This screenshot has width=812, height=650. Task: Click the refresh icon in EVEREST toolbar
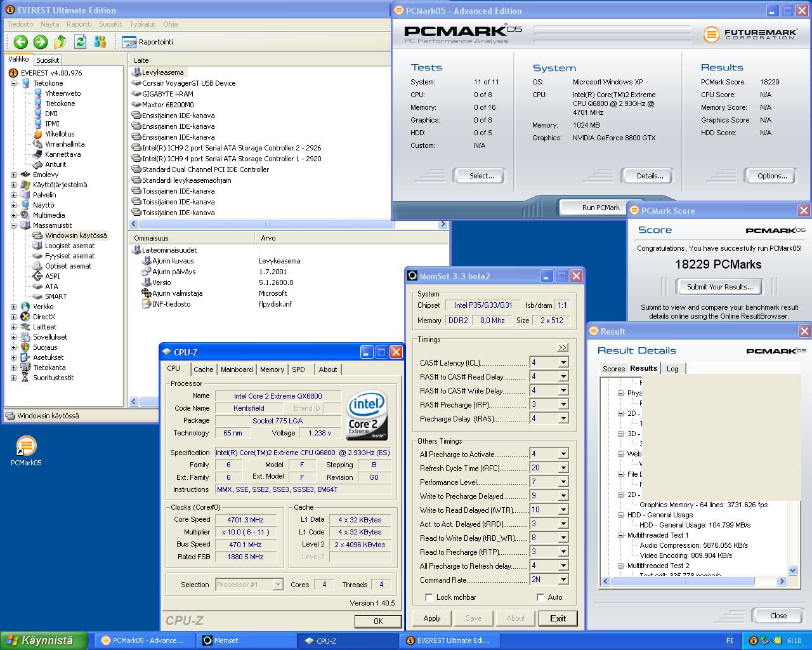(80, 42)
